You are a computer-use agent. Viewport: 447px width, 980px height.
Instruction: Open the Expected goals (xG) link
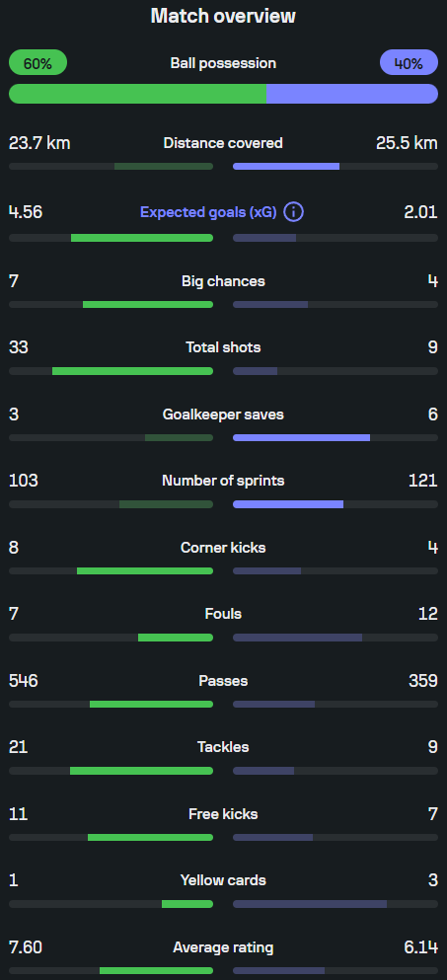pos(208,212)
